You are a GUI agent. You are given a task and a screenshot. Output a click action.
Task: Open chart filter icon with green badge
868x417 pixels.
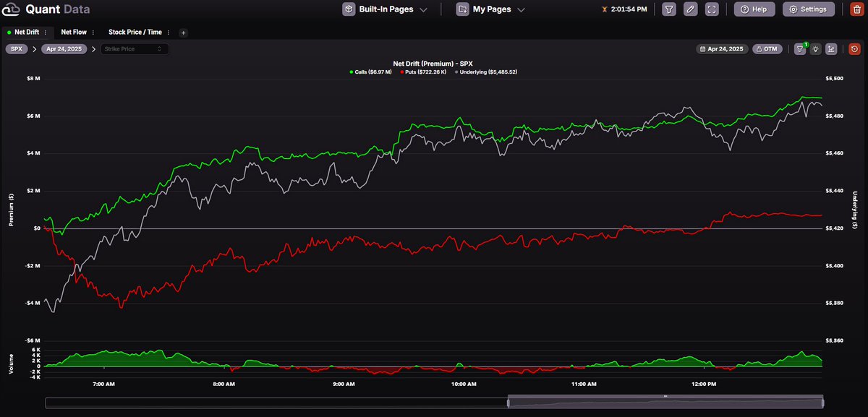(x=800, y=49)
